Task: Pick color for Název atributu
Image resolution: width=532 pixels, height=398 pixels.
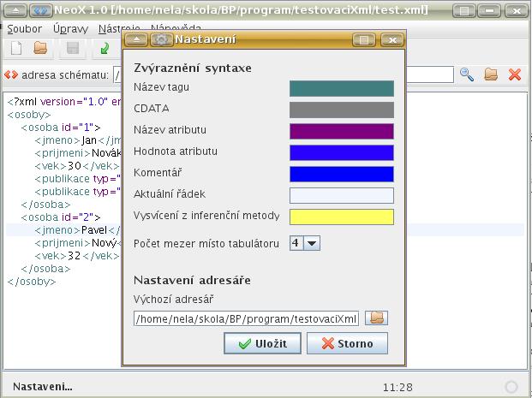Action: [342, 131]
